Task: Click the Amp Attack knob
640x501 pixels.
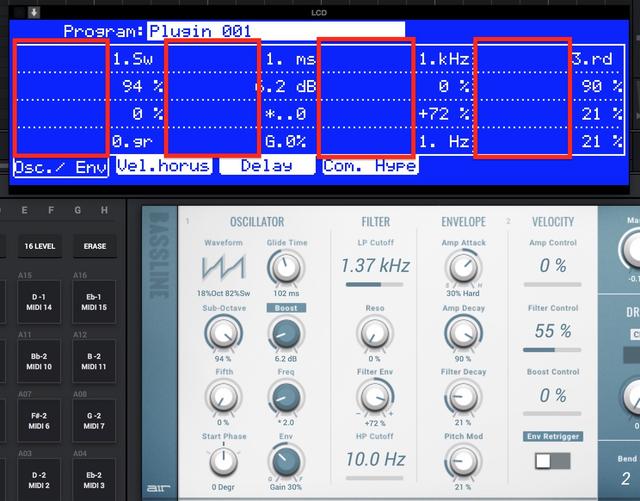Action: click(x=463, y=268)
